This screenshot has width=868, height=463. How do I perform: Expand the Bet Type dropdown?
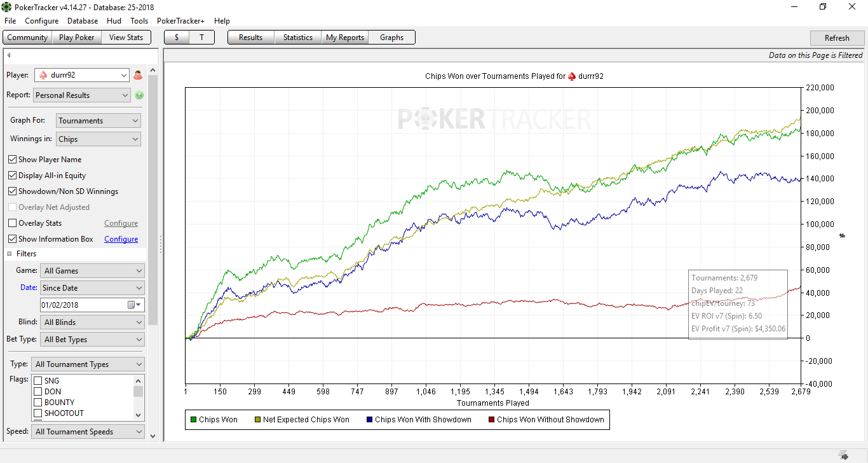92,340
